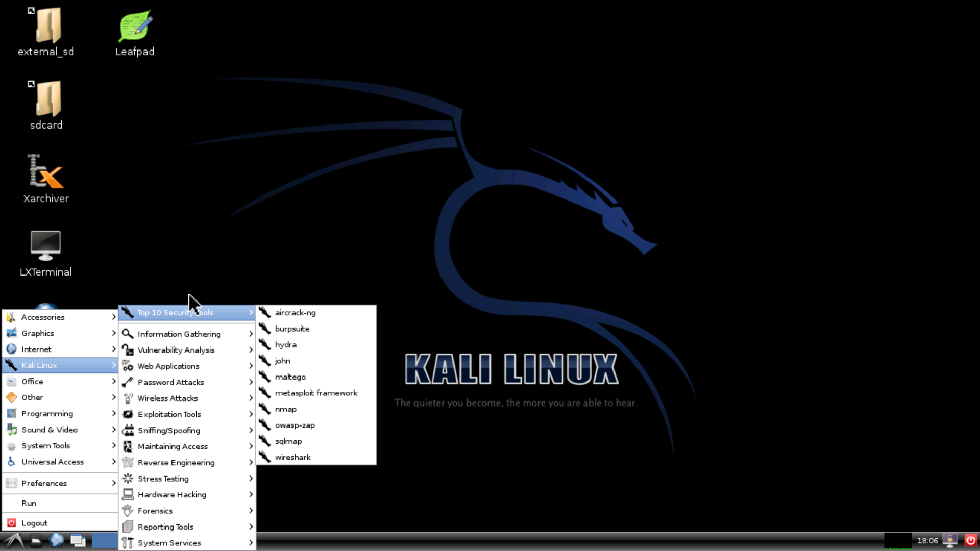980x551 pixels.
Task: Click the Stress Testing icon
Action: click(128, 479)
